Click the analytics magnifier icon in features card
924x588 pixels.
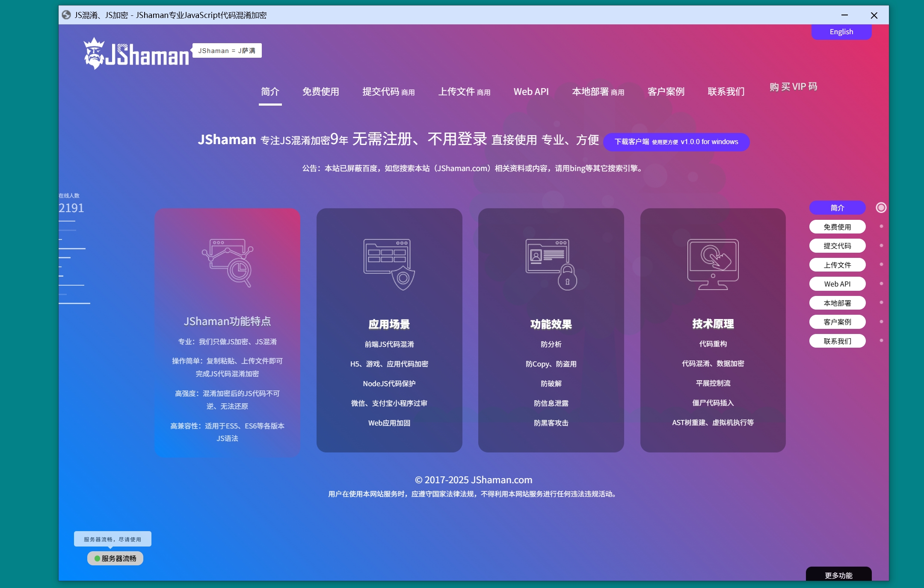pyautogui.click(x=228, y=263)
